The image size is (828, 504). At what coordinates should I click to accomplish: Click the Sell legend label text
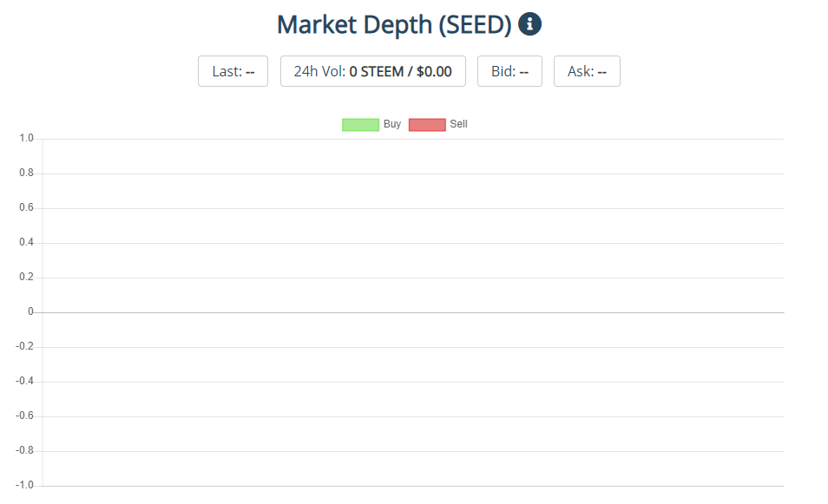click(x=458, y=124)
